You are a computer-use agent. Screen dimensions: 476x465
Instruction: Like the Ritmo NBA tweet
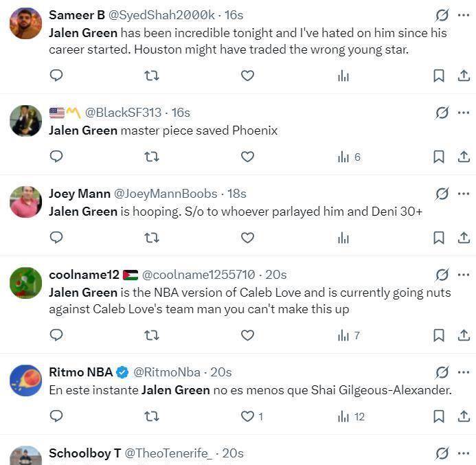pos(247,416)
